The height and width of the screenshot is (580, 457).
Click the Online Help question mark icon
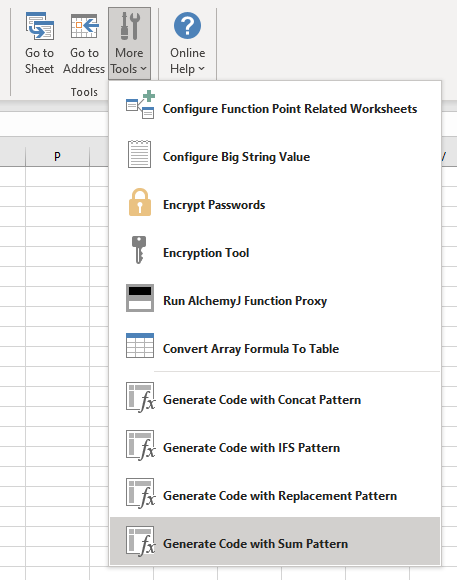click(x=187, y=26)
